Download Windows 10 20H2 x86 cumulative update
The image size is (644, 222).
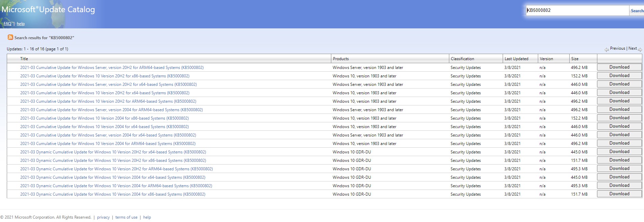coord(619,76)
